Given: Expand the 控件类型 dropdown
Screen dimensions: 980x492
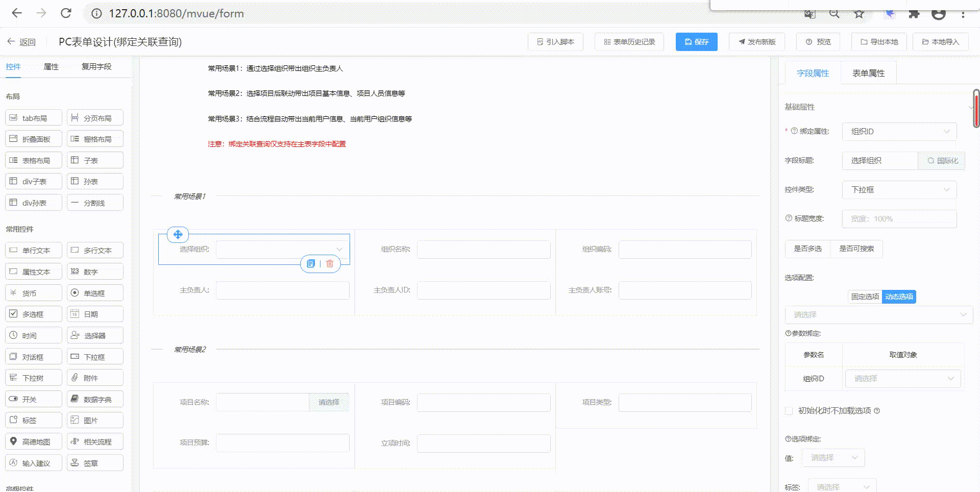Looking at the screenshot, I should (x=899, y=190).
